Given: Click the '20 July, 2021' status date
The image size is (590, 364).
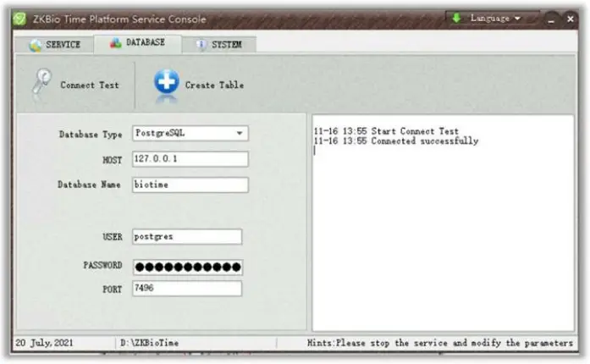Looking at the screenshot, I should pos(44,343).
